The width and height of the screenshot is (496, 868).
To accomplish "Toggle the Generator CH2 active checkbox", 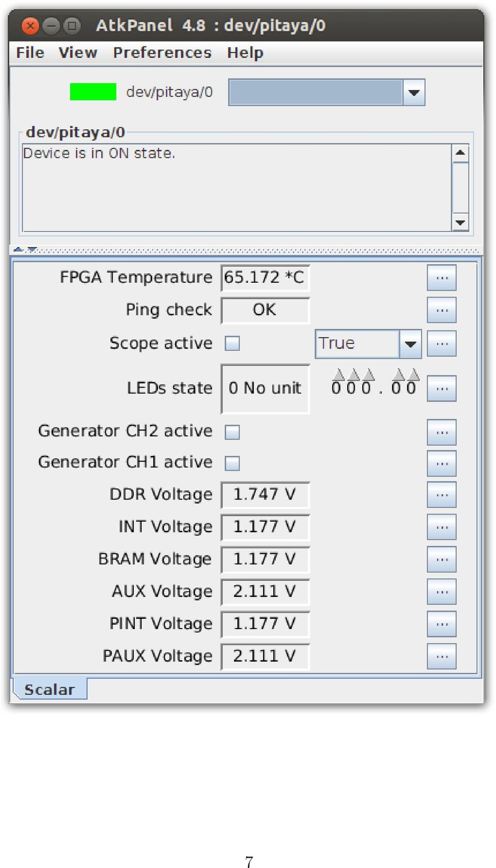I will (233, 432).
